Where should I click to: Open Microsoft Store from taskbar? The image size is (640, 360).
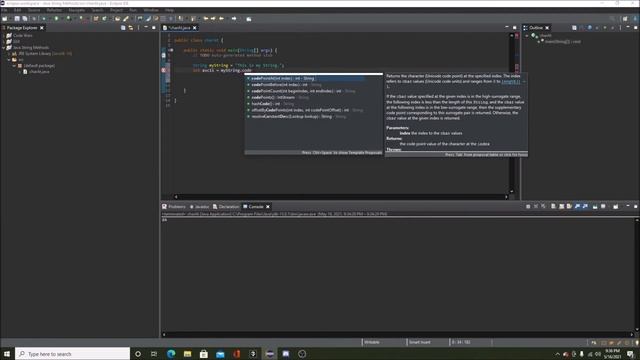[204, 354]
